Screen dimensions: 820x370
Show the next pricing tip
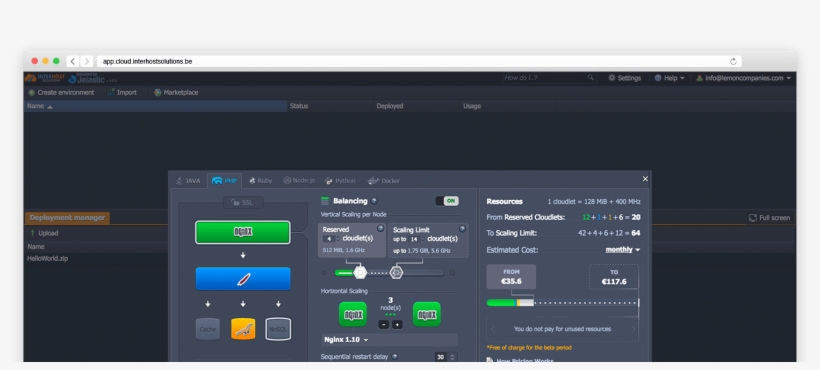tap(633, 329)
